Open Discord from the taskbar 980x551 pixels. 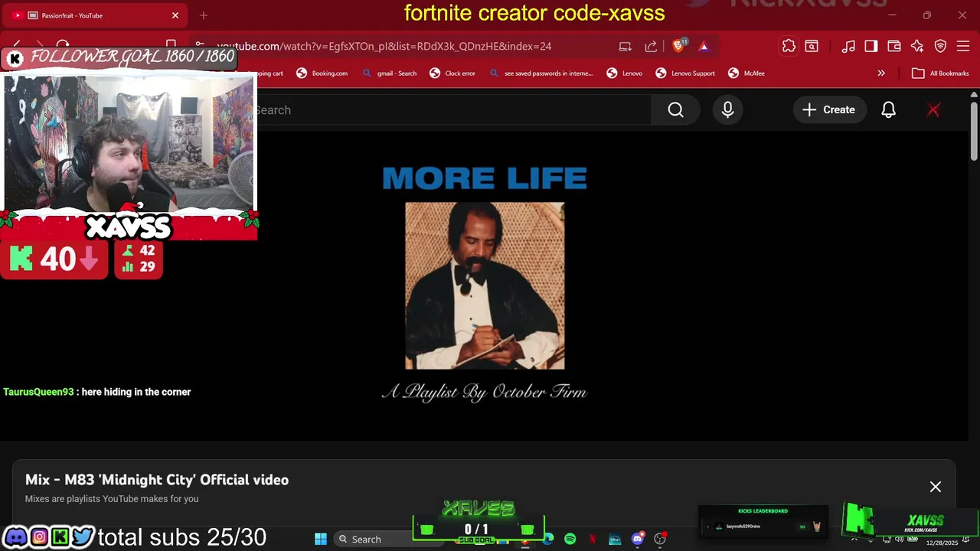[637, 539]
